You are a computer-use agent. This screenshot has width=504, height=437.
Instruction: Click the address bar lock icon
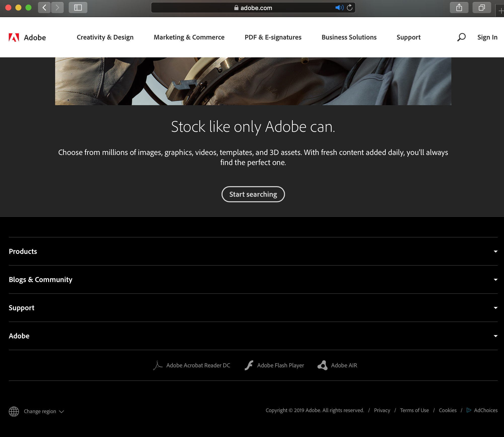click(236, 8)
